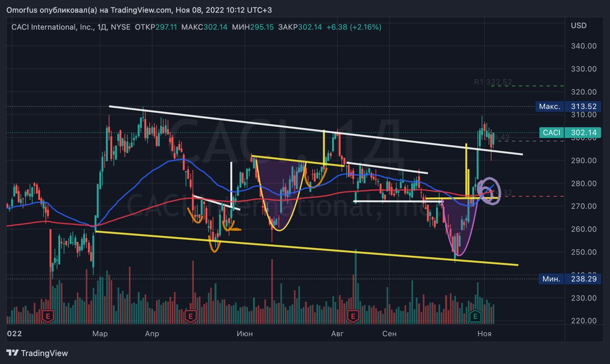
Task: Click the Апр label on the time axis
Action: [x=152, y=334]
